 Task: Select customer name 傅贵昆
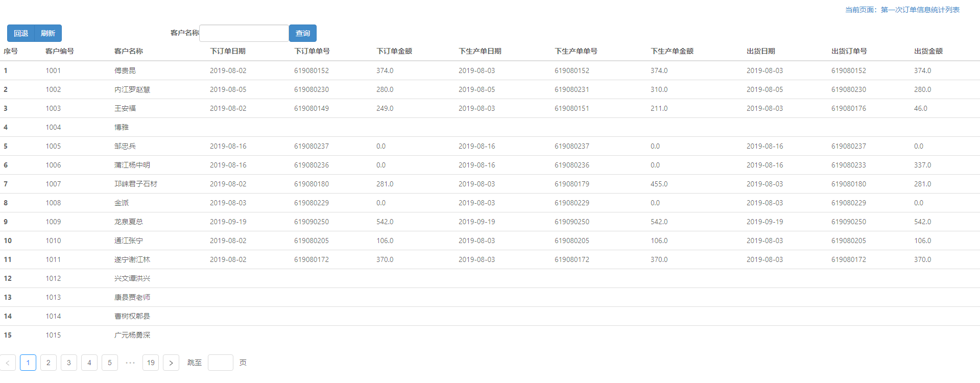(x=125, y=70)
